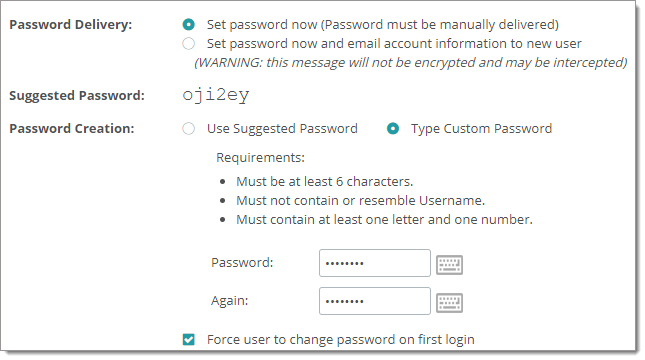Uncheck Force user to change password checkbox
The width and height of the screenshot is (645, 360).
pos(189,339)
